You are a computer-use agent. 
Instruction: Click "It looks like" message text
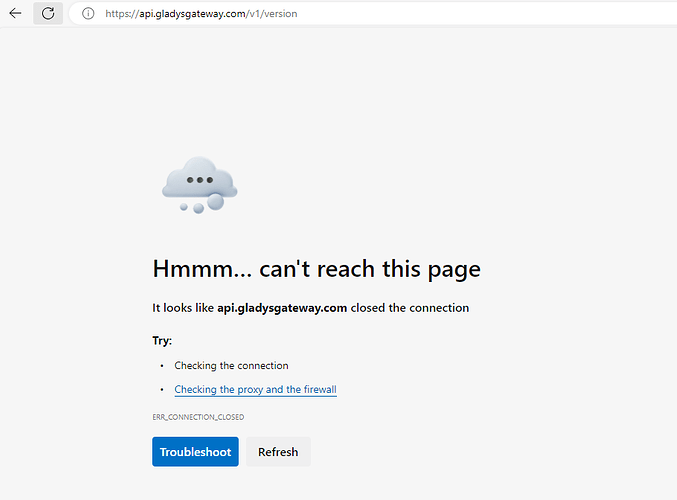coord(183,308)
